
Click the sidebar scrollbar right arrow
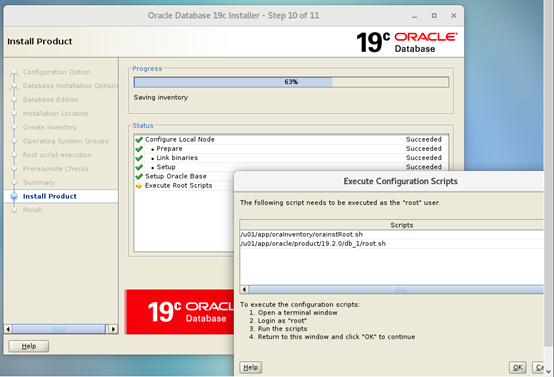click(113, 329)
